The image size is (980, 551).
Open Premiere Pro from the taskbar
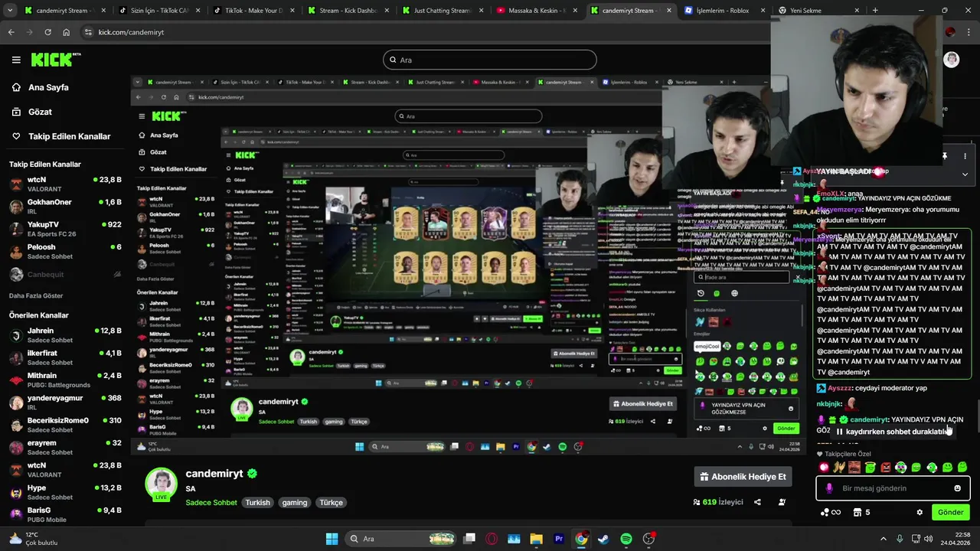[x=559, y=539]
